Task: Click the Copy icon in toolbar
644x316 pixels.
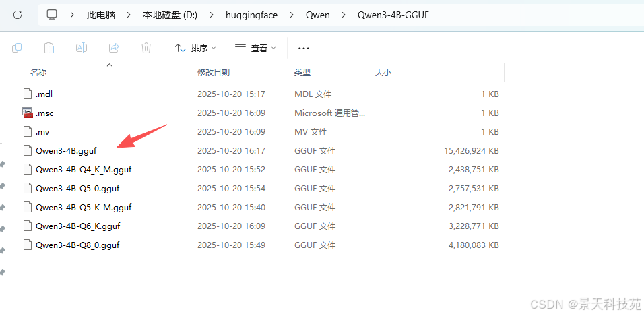Action: [17, 48]
